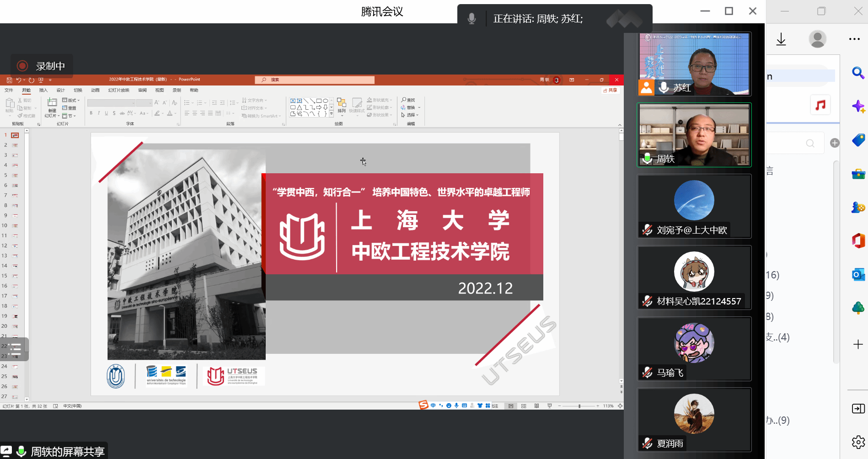Click the Bold formatting button
Screen dimensions: 868x459
(91, 113)
